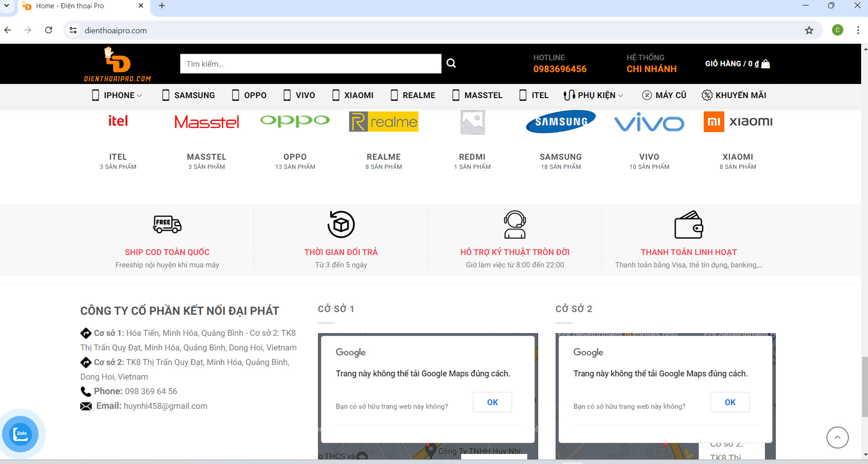
Task: Click the free shipping truck icon
Action: (167, 224)
